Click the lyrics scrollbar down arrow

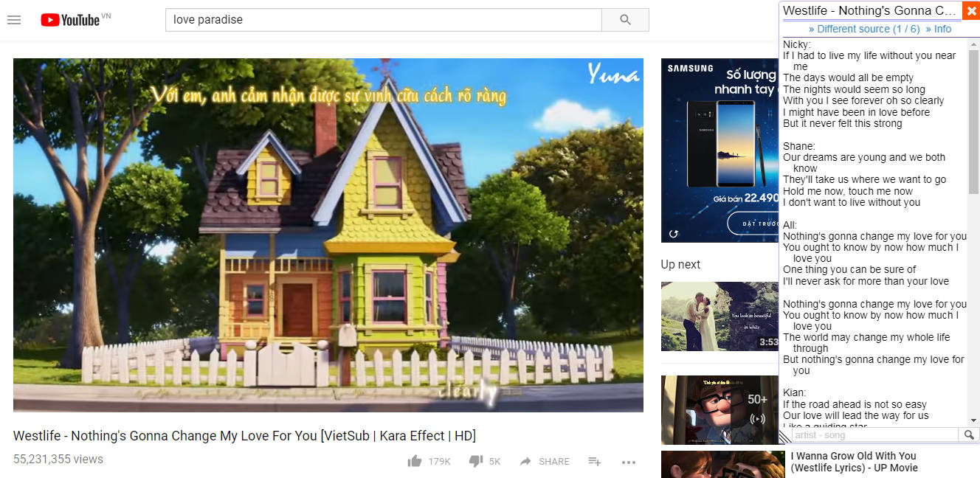click(973, 420)
